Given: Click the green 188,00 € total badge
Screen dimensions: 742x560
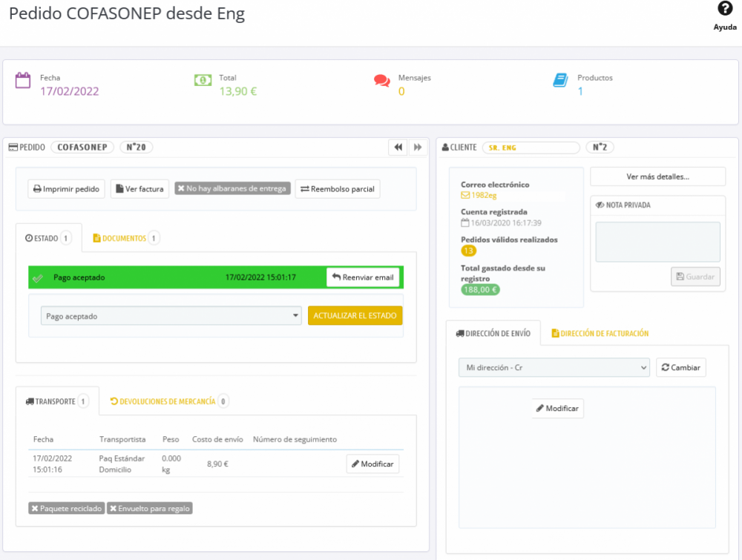Looking at the screenshot, I should point(480,290).
